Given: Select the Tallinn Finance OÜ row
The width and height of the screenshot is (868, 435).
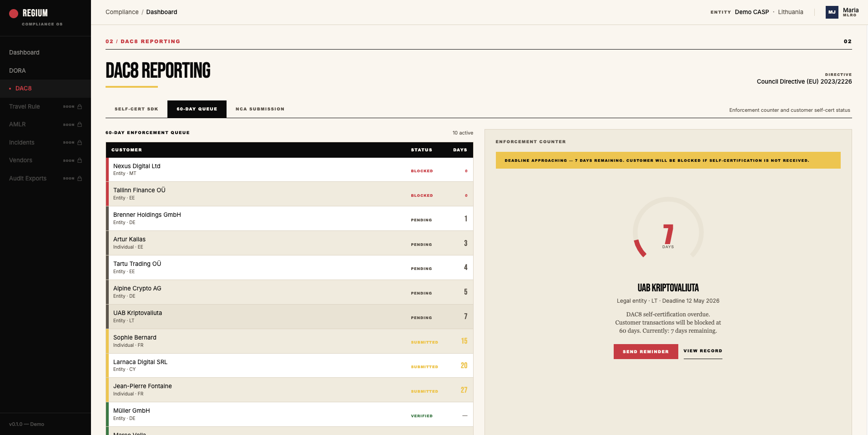Looking at the screenshot, I should [289, 194].
